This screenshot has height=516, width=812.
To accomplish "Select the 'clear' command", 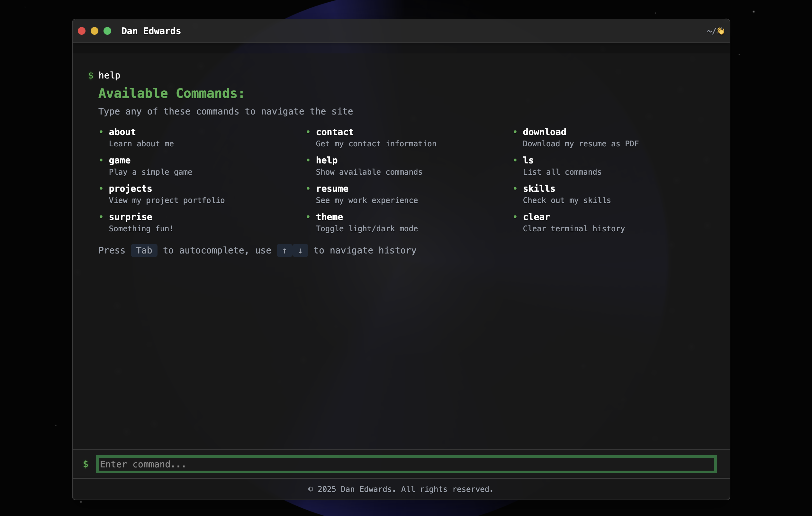I will (x=536, y=217).
